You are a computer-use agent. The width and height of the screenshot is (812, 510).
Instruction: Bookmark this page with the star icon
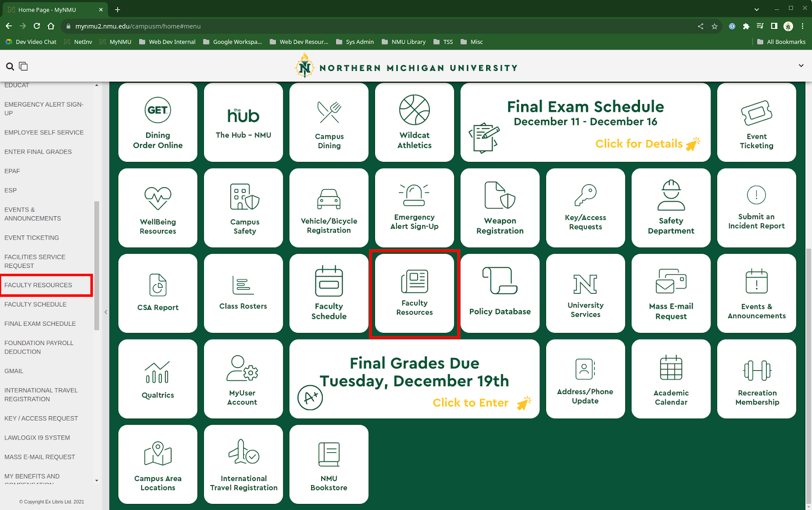[x=715, y=26]
